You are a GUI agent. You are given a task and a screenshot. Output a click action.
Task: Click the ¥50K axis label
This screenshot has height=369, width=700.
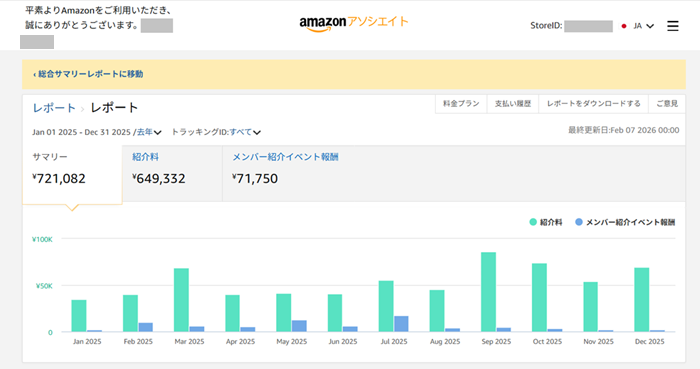coord(44,286)
